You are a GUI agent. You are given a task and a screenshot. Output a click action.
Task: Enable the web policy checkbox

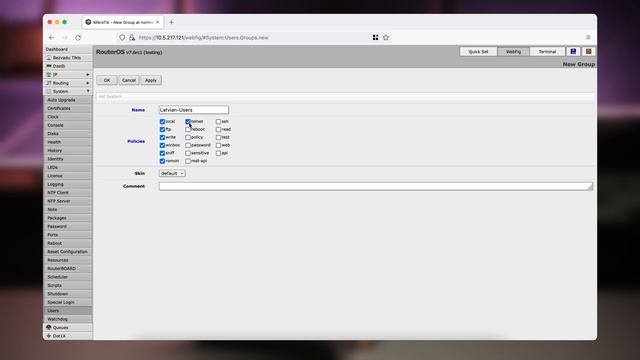pos(218,145)
